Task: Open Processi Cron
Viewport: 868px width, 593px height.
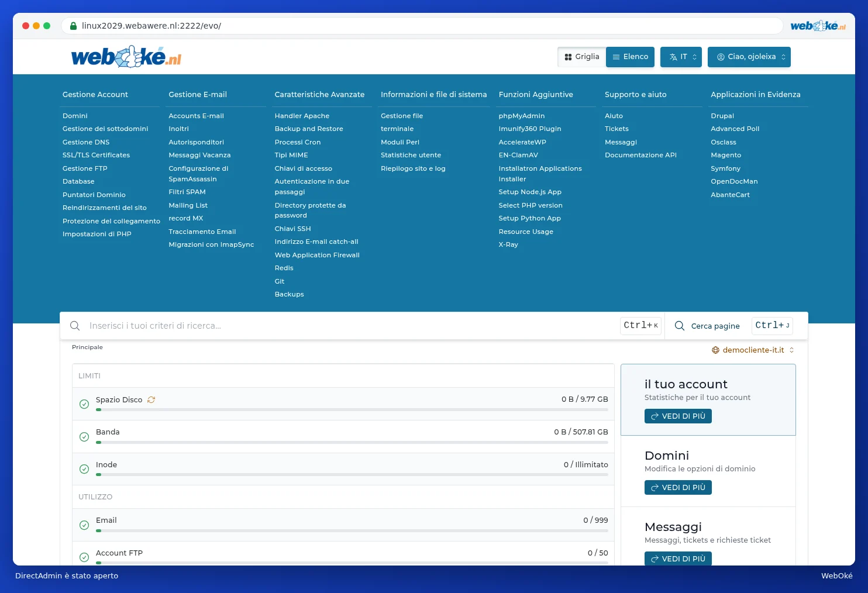Action: 298,142
